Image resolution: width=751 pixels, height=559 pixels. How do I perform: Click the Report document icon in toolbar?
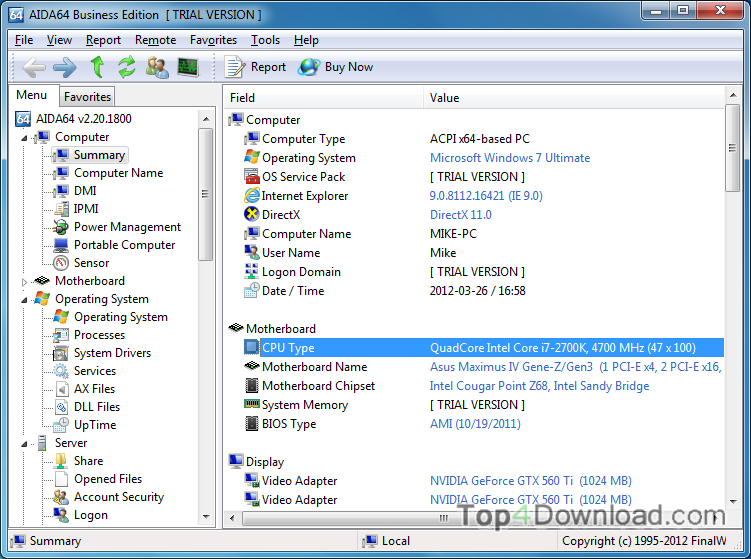[235, 67]
